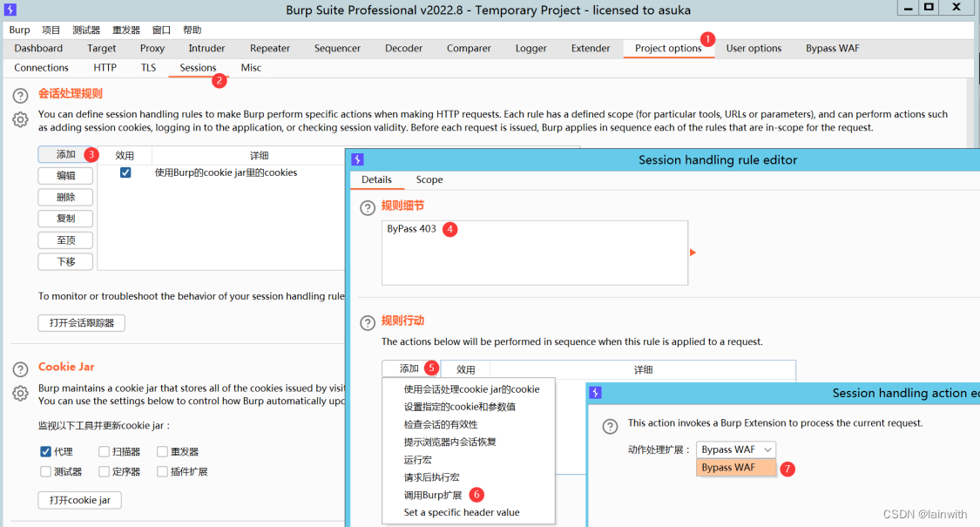
Task: Click 打开cookie jar button
Action: pos(79,500)
